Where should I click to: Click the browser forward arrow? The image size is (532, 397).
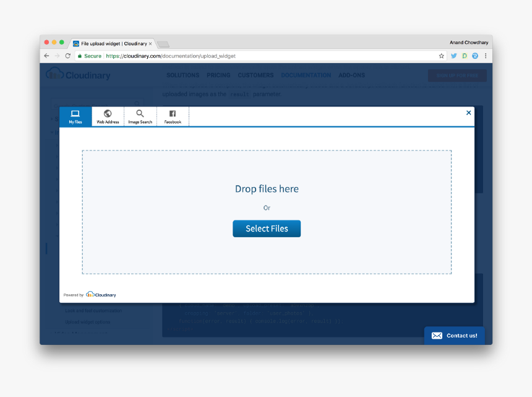click(57, 56)
